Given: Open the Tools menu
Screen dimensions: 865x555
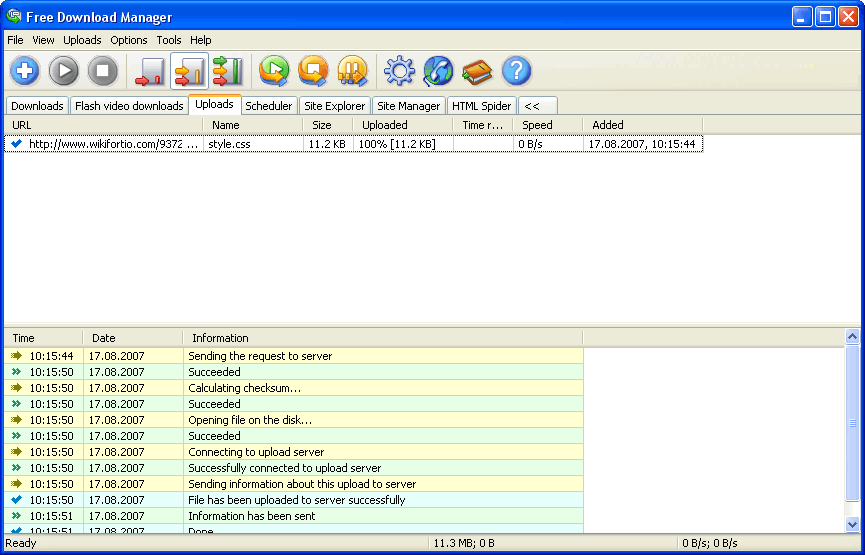Looking at the screenshot, I should [169, 40].
